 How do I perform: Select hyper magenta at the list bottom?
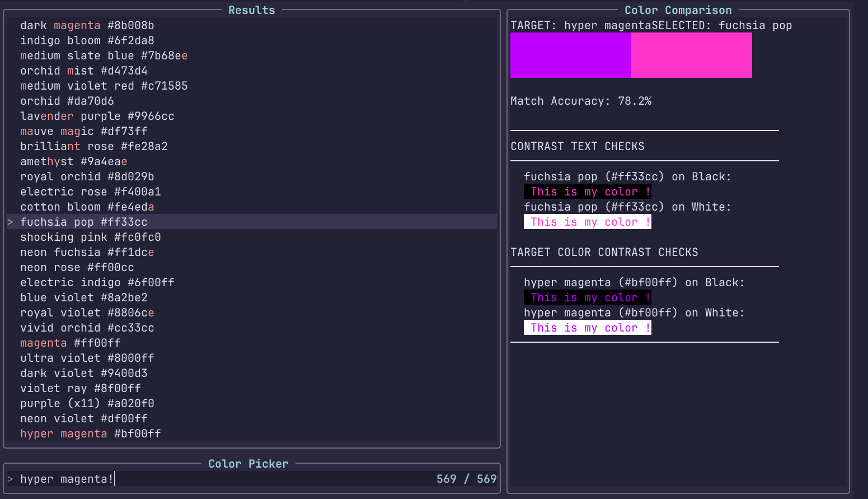90,433
